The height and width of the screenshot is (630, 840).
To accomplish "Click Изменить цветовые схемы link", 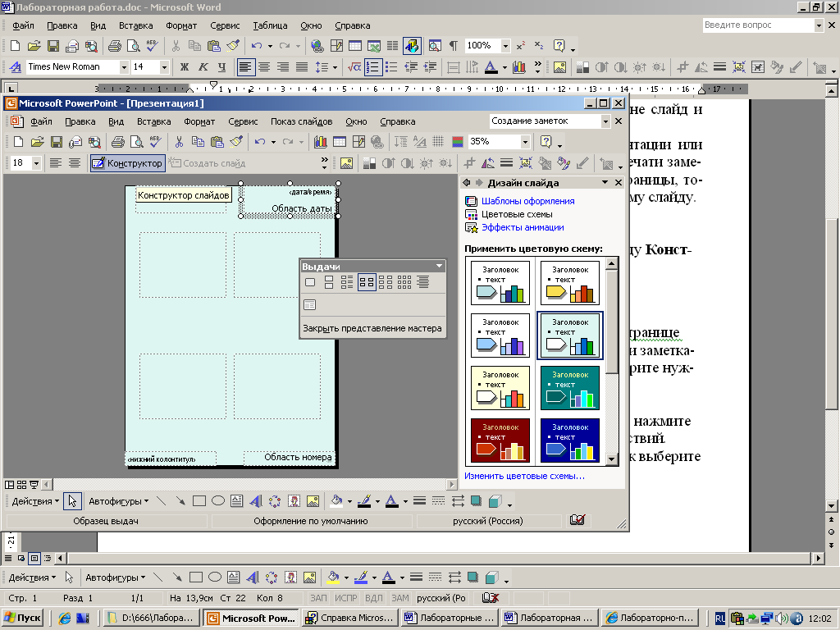I will pyautogui.click(x=524, y=476).
